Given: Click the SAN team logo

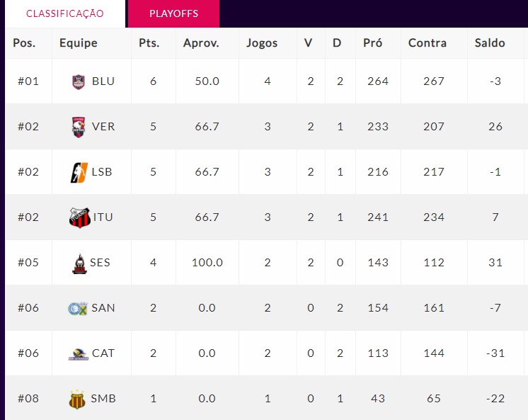Looking at the screenshot, I should 78,308.
